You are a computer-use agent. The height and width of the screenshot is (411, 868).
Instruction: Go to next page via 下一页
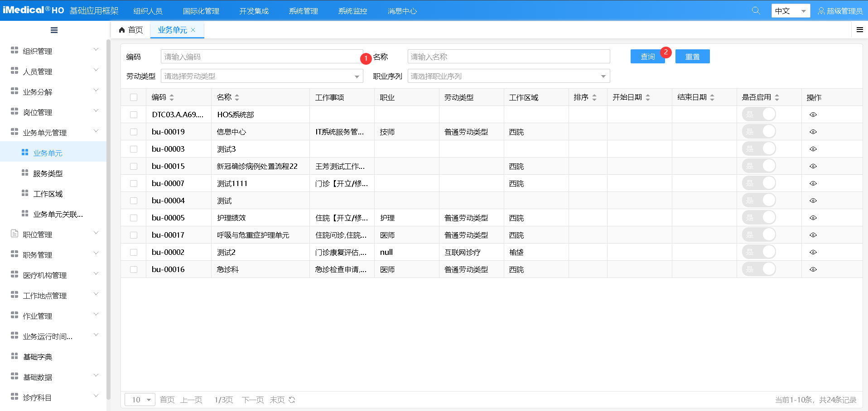coord(252,400)
